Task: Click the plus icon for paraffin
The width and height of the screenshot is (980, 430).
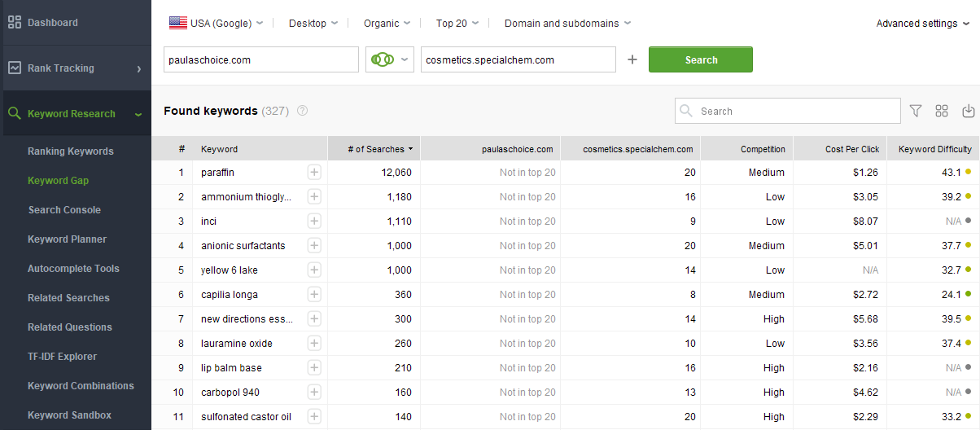Action: tap(314, 172)
